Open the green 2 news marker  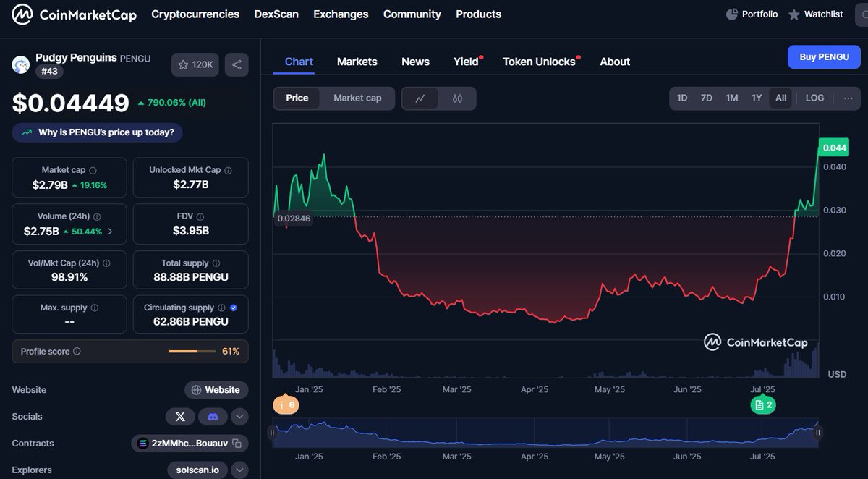coord(762,405)
